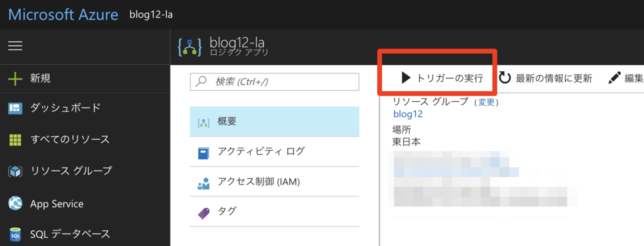Click the SQL データベース icon
The image size is (644, 246).
coord(15,235)
